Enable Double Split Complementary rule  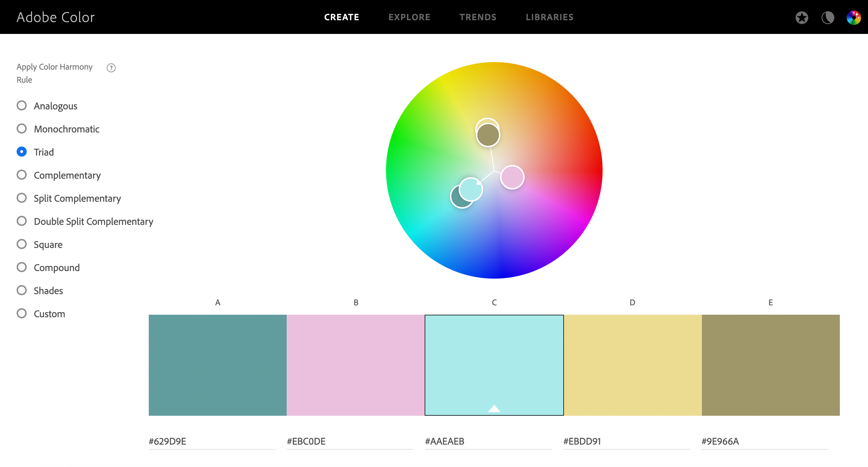pyautogui.click(x=22, y=221)
